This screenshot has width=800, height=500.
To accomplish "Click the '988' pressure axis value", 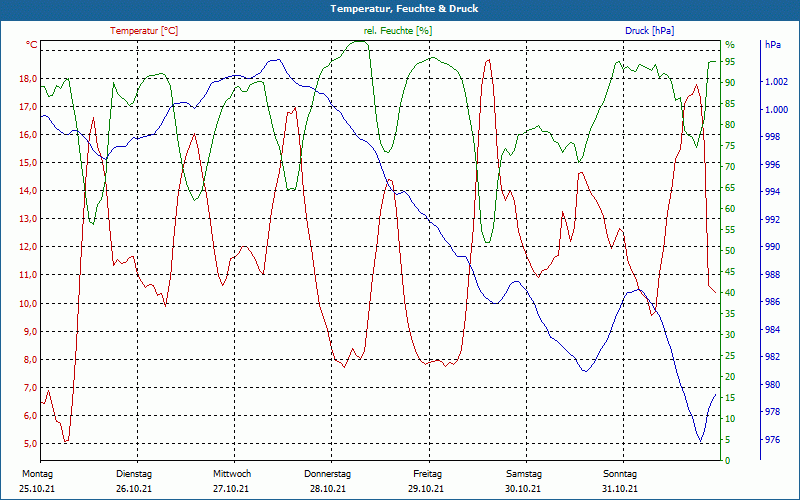I will [772, 275].
